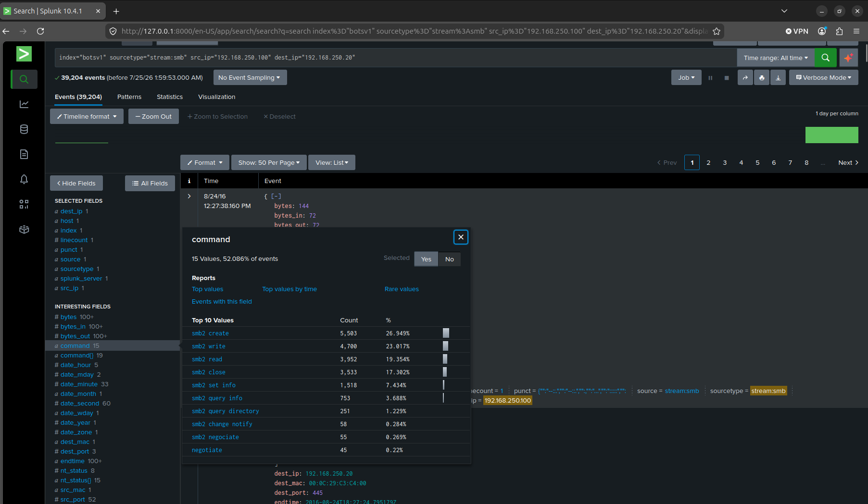This screenshot has width=868, height=504.
Task: Click the Splunk logo icon
Action: pos(24,54)
